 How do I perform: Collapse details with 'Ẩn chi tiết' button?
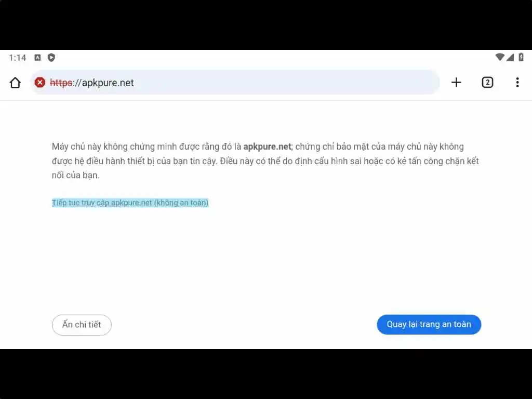(x=82, y=325)
